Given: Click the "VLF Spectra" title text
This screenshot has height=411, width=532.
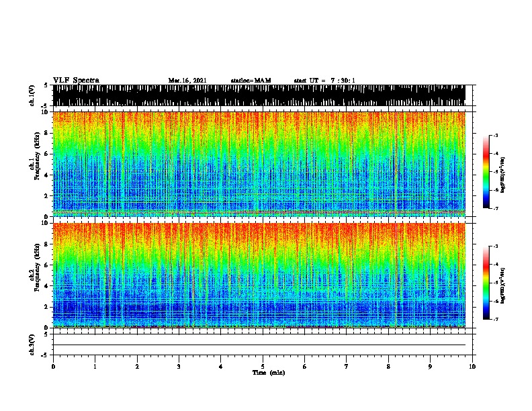Looking at the screenshot, I should pyautogui.click(x=76, y=81).
